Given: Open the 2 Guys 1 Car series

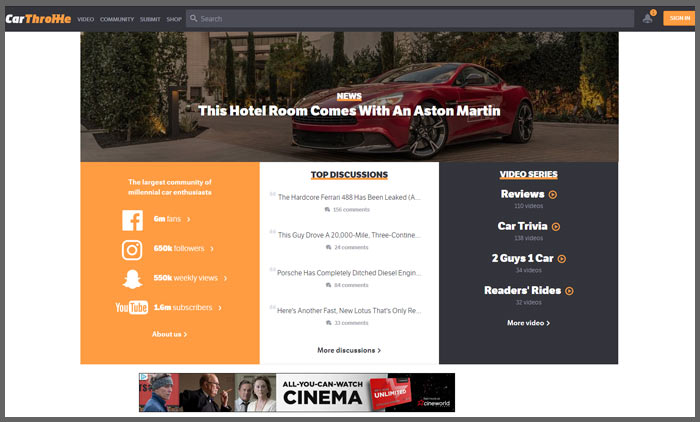Looking at the screenshot, I should 523,259.
